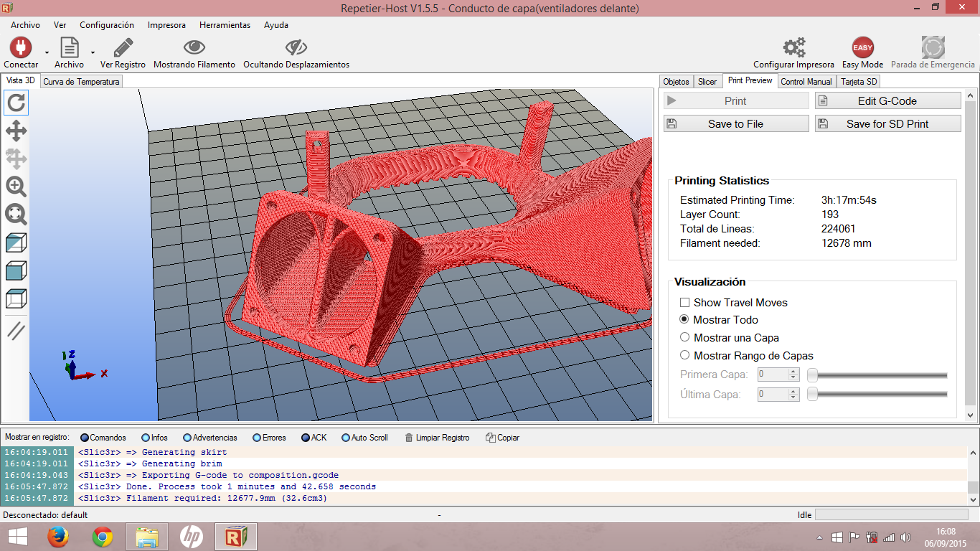Viewport: 980px width, 551px height.
Task: Toggle Comandos log filter
Action: (x=103, y=438)
